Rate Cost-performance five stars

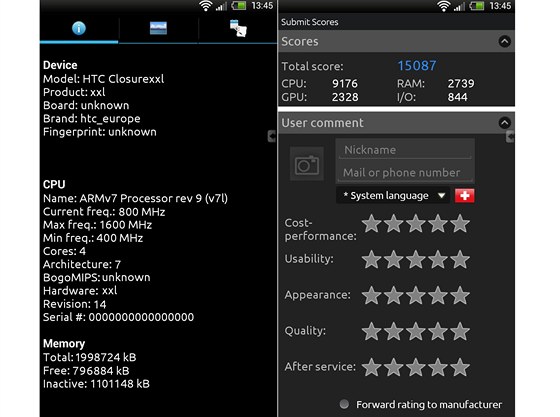[x=460, y=224]
